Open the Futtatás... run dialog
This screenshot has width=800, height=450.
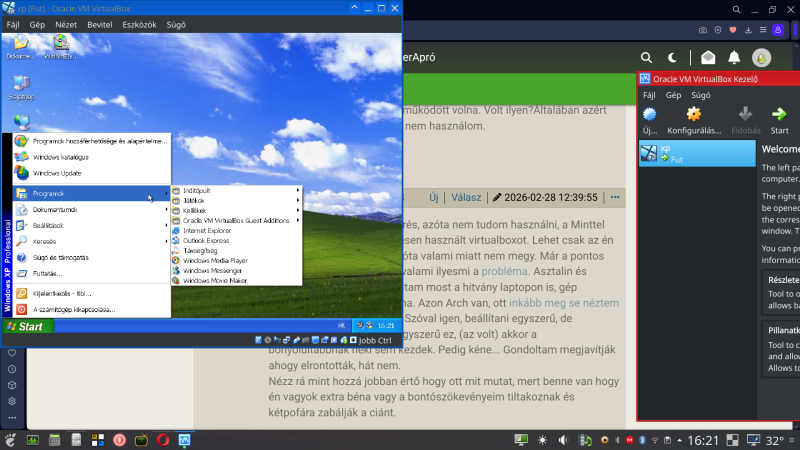tap(92, 273)
